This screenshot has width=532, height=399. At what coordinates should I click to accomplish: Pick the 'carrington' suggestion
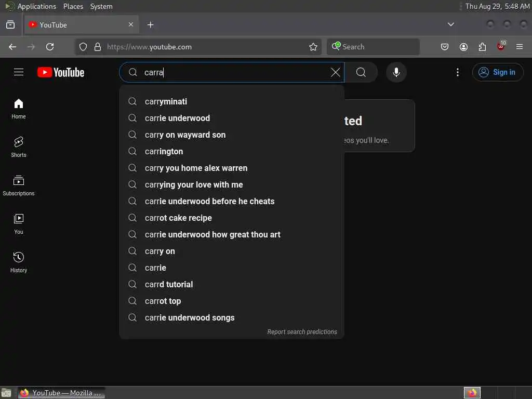pyautogui.click(x=232, y=151)
